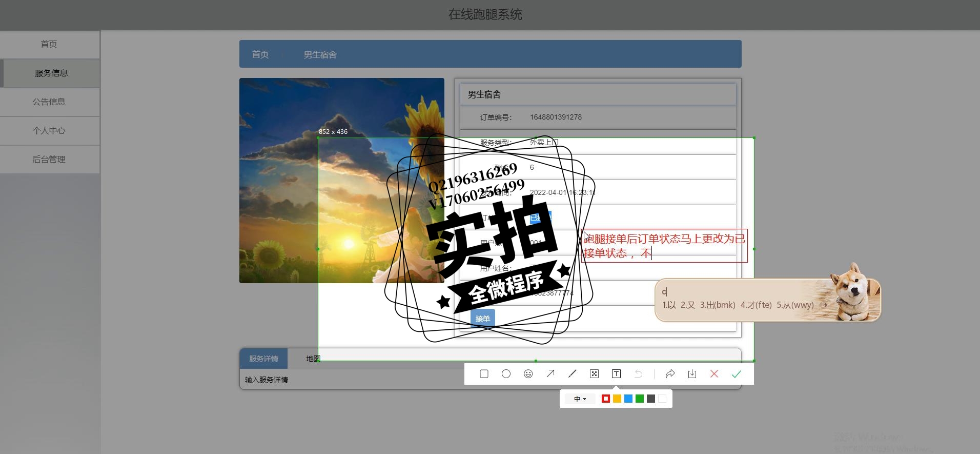Image resolution: width=980 pixels, height=454 pixels.
Task: Select the arrow drawing tool
Action: pyautogui.click(x=550, y=374)
